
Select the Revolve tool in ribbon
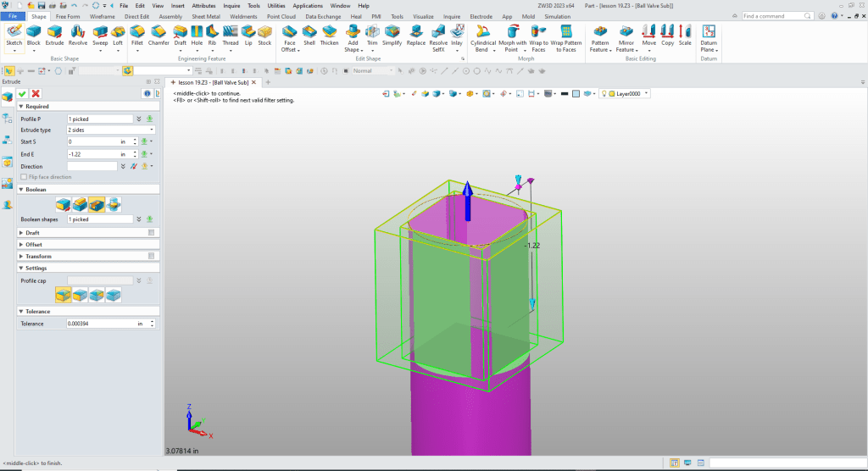pos(78,35)
